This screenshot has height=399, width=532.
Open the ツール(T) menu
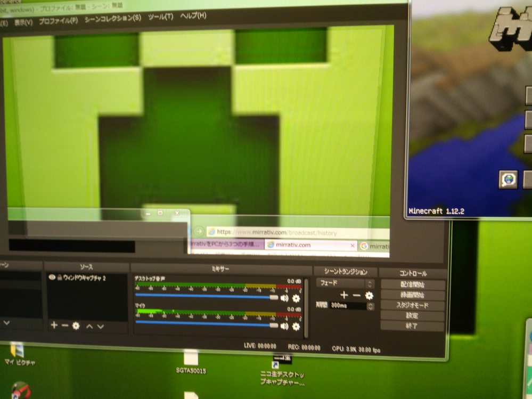coord(160,17)
